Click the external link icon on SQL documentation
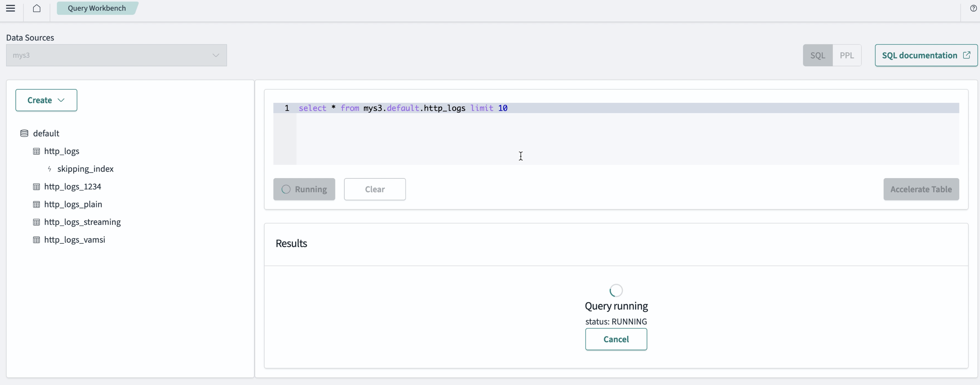 pos(966,55)
